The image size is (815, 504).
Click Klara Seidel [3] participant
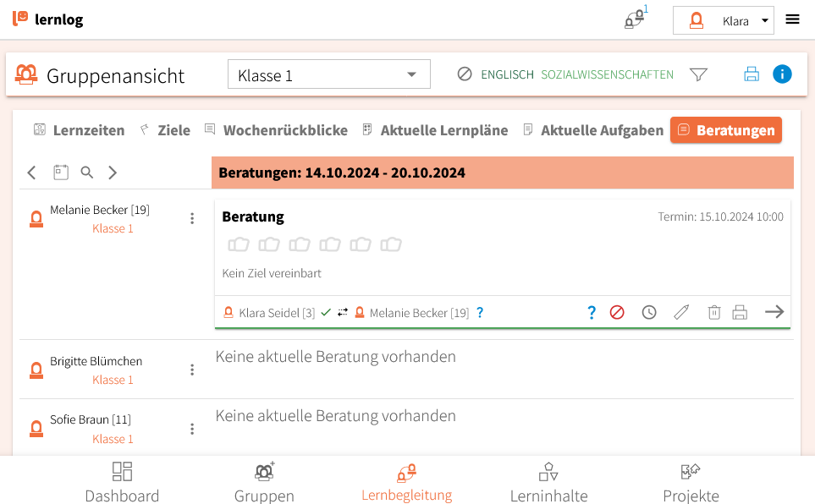pyautogui.click(x=277, y=313)
